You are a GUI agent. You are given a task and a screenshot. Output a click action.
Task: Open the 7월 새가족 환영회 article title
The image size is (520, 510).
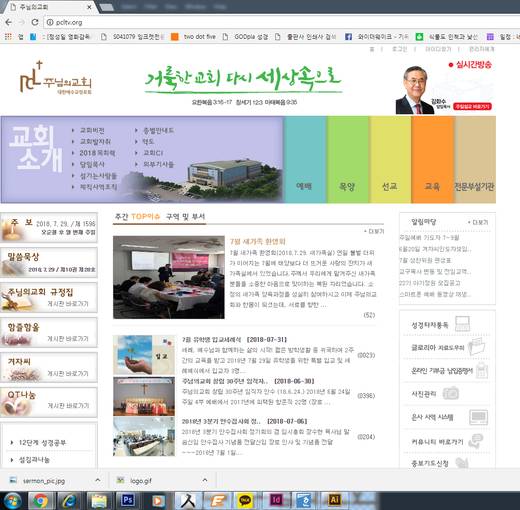(x=257, y=241)
